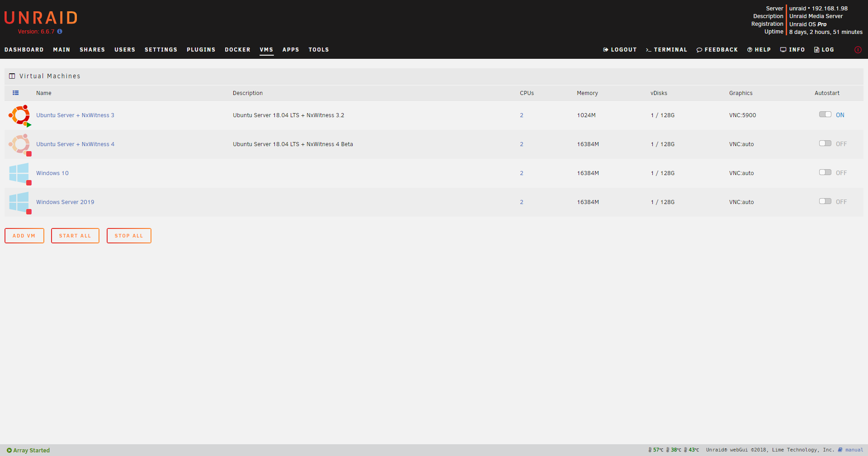This screenshot has width=868, height=456.
Task: Click the list view icon beside Name header
Action: click(x=16, y=93)
